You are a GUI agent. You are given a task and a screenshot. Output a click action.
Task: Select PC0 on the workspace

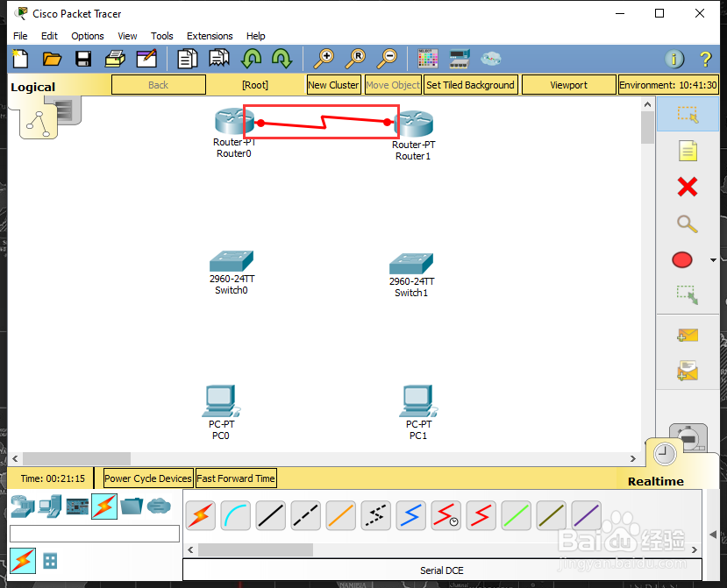pyautogui.click(x=221, y=400)
